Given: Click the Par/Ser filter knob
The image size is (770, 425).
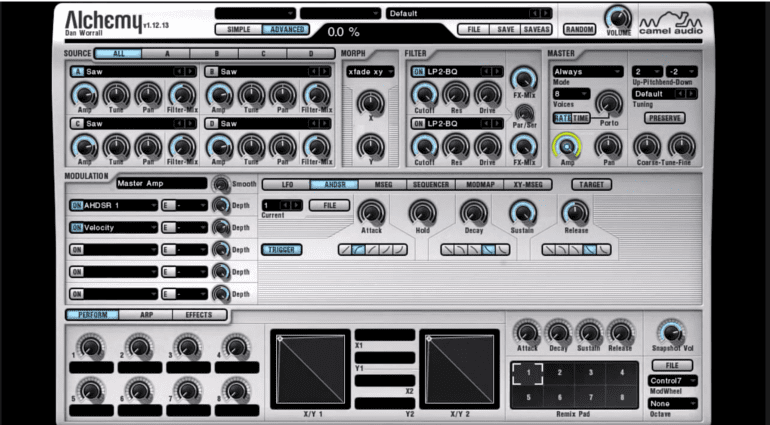Looking at the screenshot, I should click(524, 113).
